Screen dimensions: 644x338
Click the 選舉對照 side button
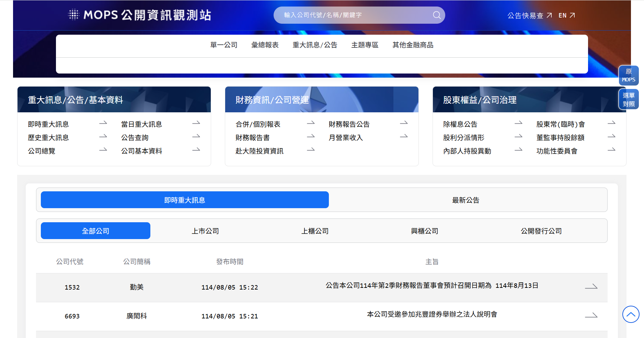pyautogui.click(x=629, y=99)
